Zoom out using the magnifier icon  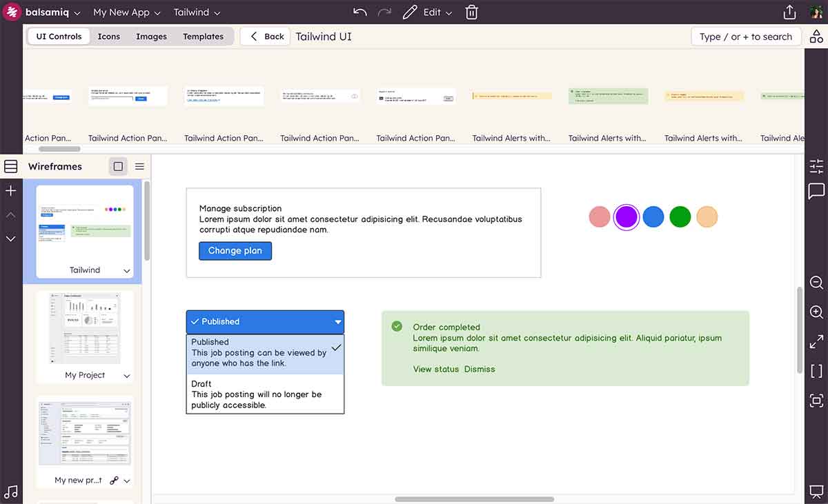(816, 282)
